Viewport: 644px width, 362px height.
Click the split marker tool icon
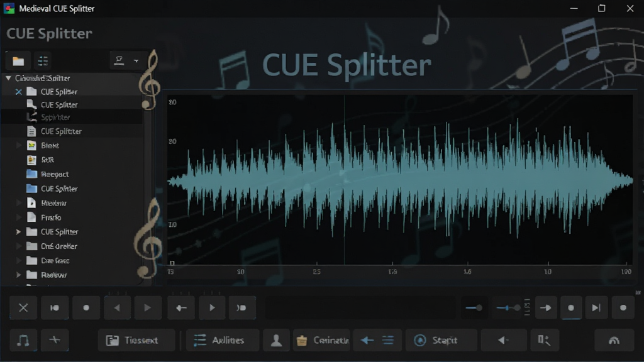point(544,340)
